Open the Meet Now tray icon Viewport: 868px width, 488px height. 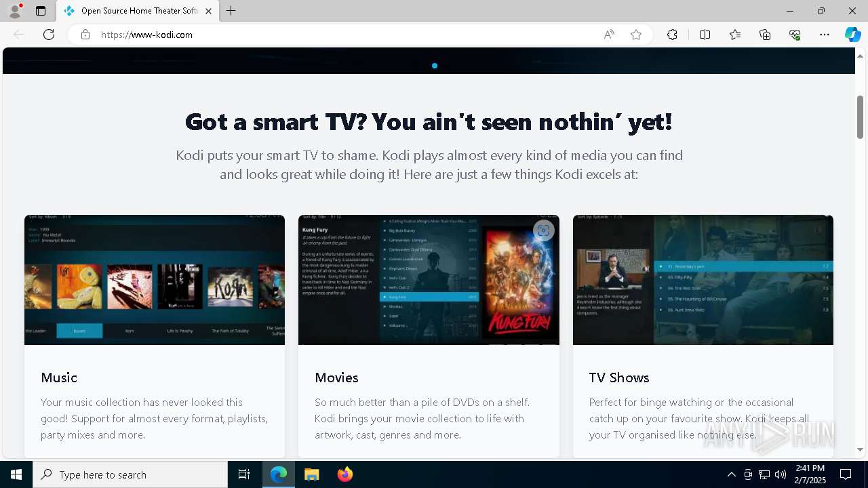coord(748,474)
